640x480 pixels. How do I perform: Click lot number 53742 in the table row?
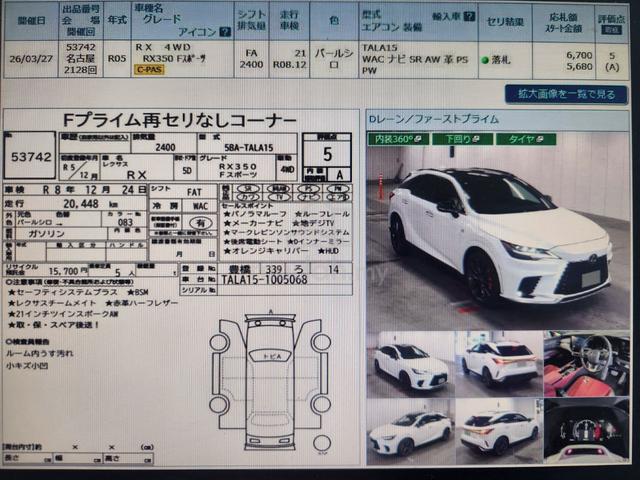tap(81, 47)
